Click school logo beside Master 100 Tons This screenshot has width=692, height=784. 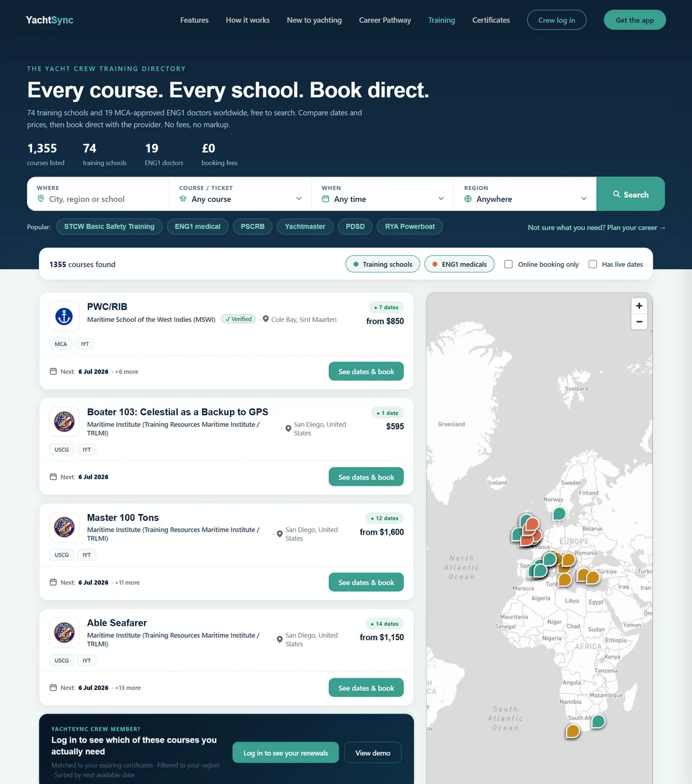(x=64, y=527)
